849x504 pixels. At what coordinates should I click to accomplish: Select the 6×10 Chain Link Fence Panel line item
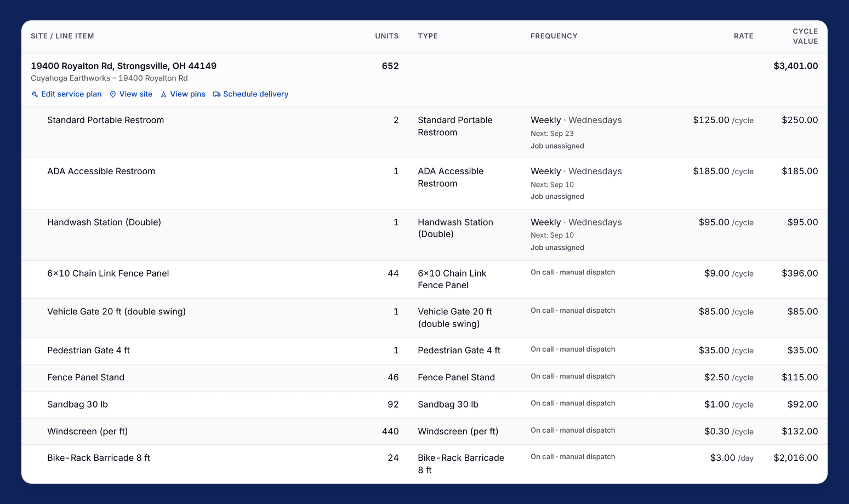[108, 273]
